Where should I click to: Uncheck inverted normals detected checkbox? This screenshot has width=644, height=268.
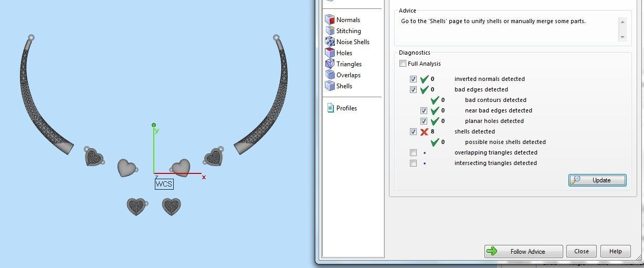413,79
